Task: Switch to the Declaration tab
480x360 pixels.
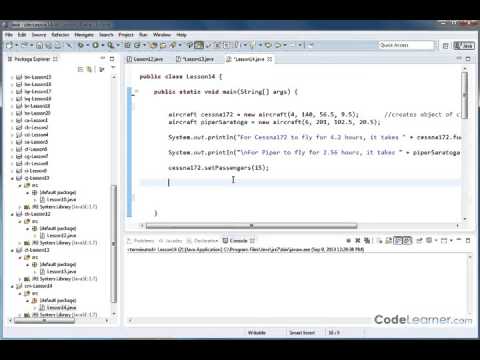Action: [202, 241]
